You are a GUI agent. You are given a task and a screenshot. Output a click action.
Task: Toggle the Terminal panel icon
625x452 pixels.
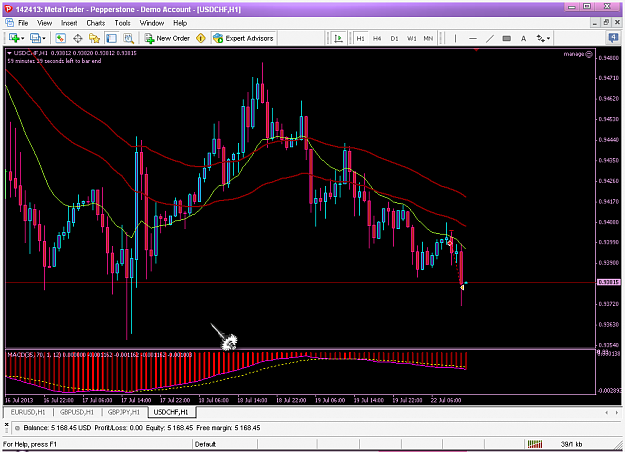[x=111, y=38]
